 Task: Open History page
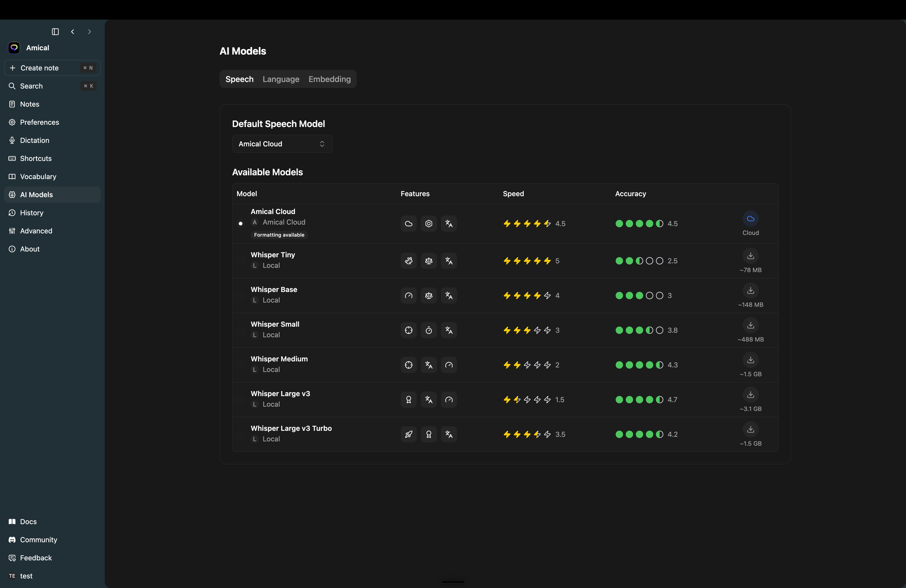[x=53, y=213]
